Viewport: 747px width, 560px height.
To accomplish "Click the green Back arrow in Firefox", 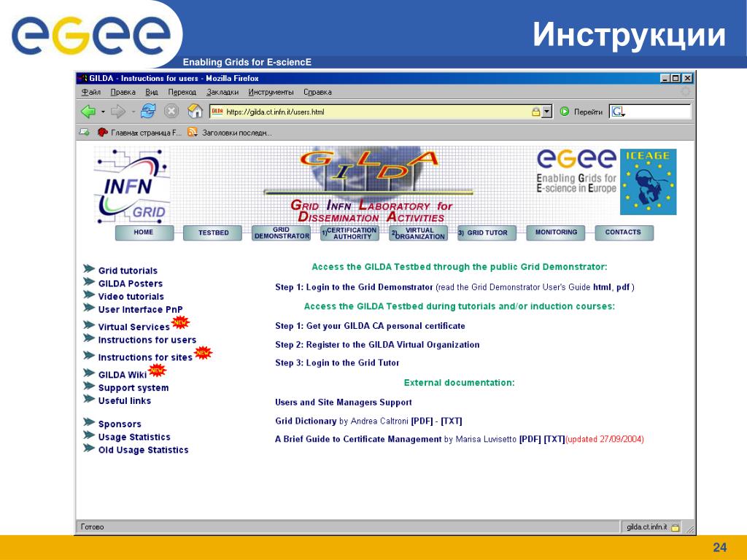I will 88,112.
